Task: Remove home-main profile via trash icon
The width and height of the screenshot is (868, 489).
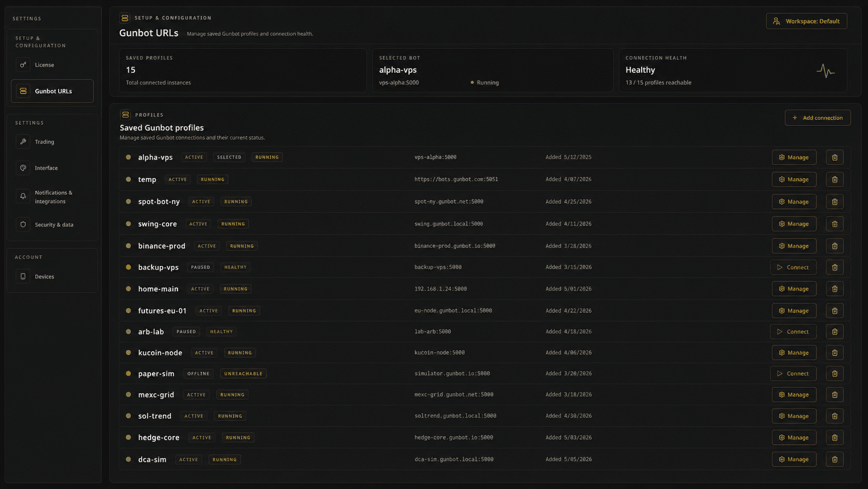Action: point(834,289)
